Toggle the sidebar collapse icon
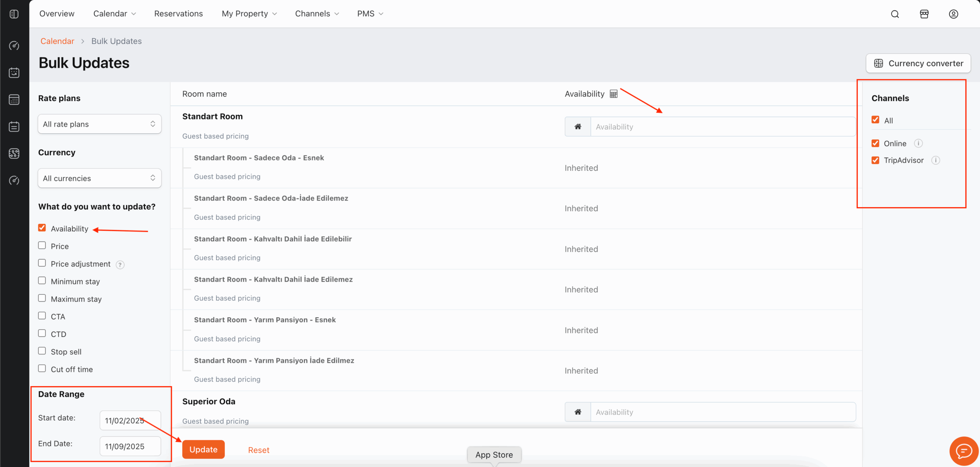 (x=14, y=14)
